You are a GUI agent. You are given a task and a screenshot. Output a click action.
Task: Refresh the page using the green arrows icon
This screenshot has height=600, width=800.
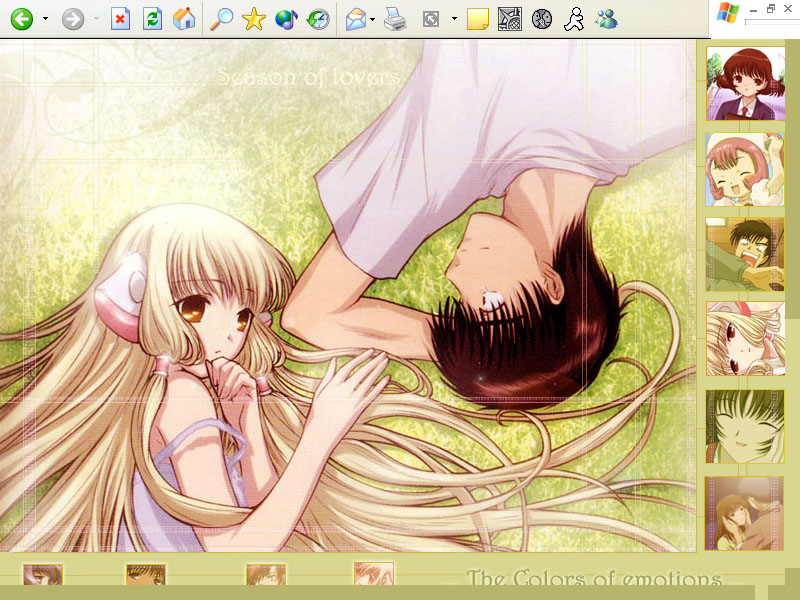point(152,19)
